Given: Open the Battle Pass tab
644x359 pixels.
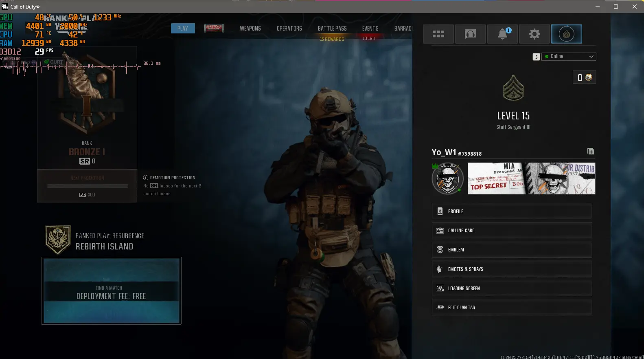Looking at the screenshot, I should click(332, 29).
